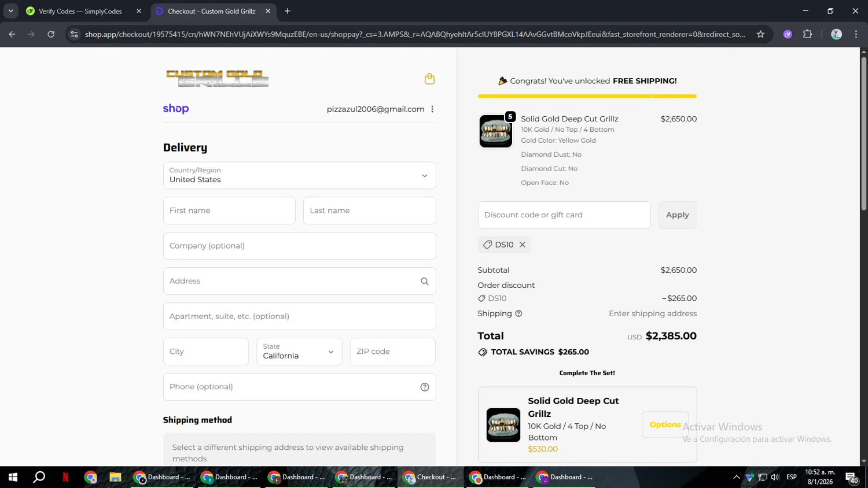The width and height of the screenshot is (868, 488).
Task: Close the Verify Codes SimplyCodes tab
Action: (x=139, y=11)
